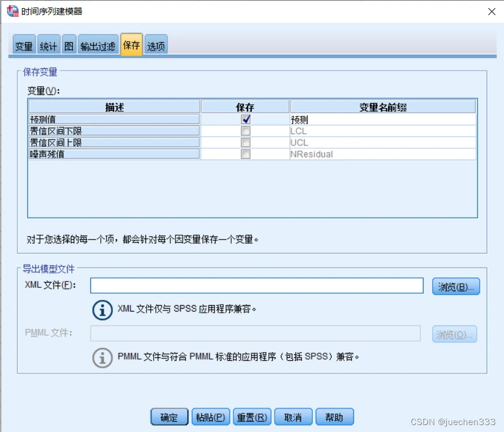Browse for XML file with 浏览(B)
Viewport: 504px width, 432px height.
pos(455,287)
